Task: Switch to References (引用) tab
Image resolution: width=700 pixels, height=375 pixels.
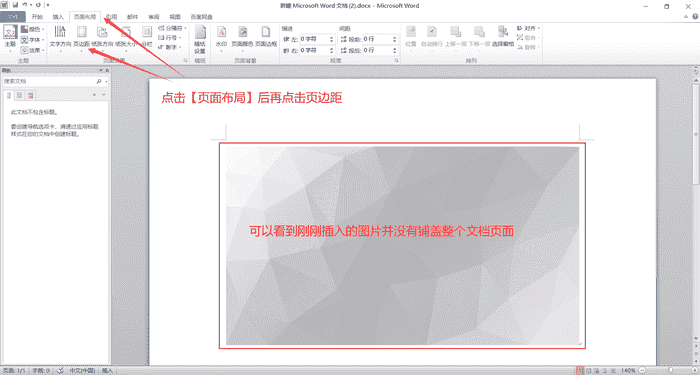Action: tap(111, 17)
